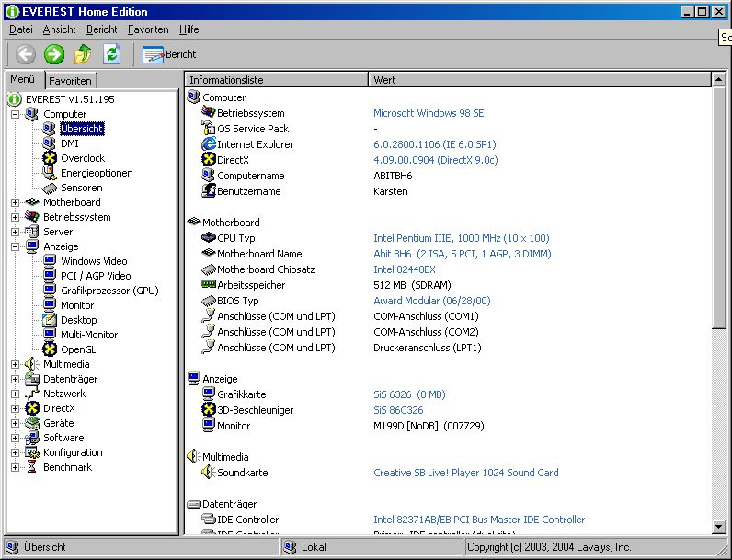Image resolution: width=732 pixels, height=560 pixels.
Task: Click the Up folder toolbar icon
Action: [x=83, y=54]
